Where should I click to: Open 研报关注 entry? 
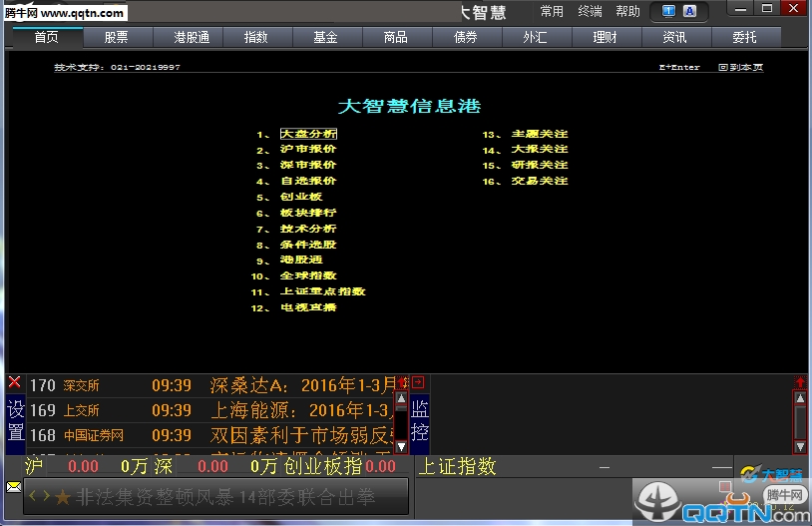tap(540, 165)
